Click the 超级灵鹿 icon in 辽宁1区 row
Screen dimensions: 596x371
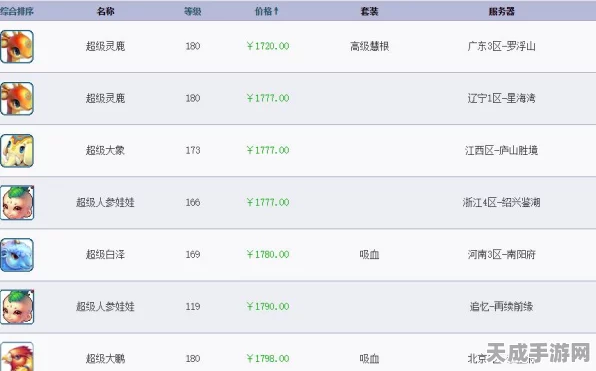(x=17, y=98)
